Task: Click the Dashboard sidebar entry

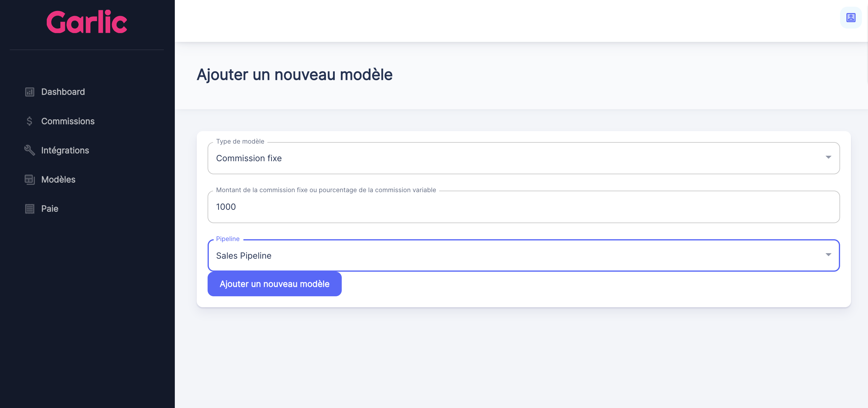Action: point(63,92)
